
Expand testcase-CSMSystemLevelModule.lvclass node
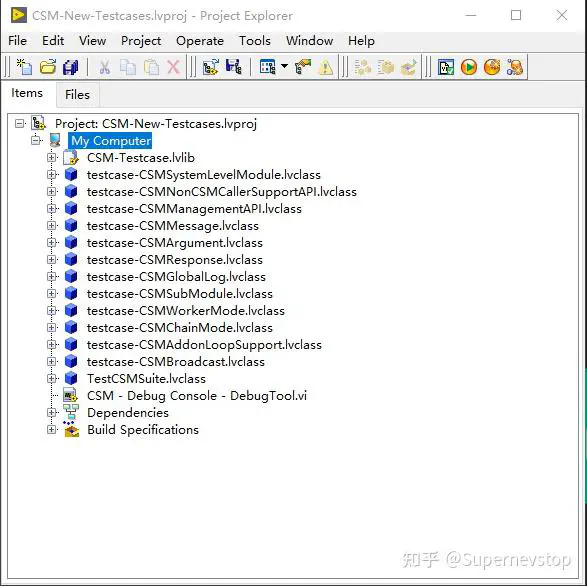52,174
